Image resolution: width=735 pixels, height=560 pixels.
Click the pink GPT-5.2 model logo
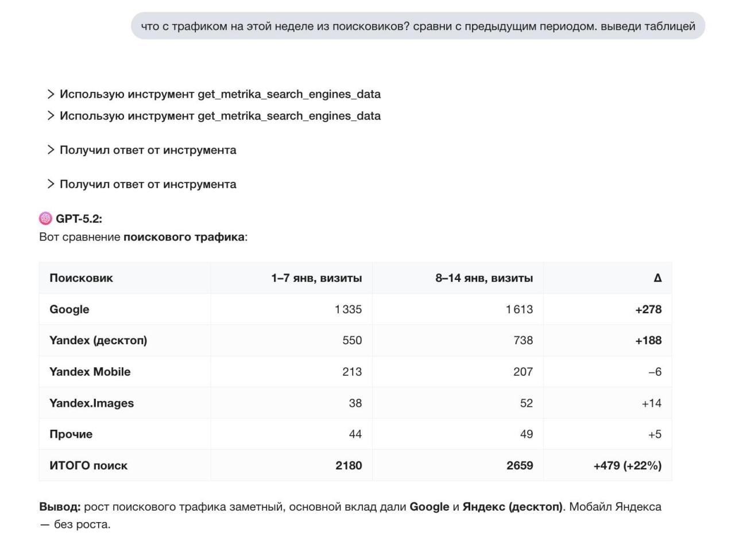click(45, 219)
